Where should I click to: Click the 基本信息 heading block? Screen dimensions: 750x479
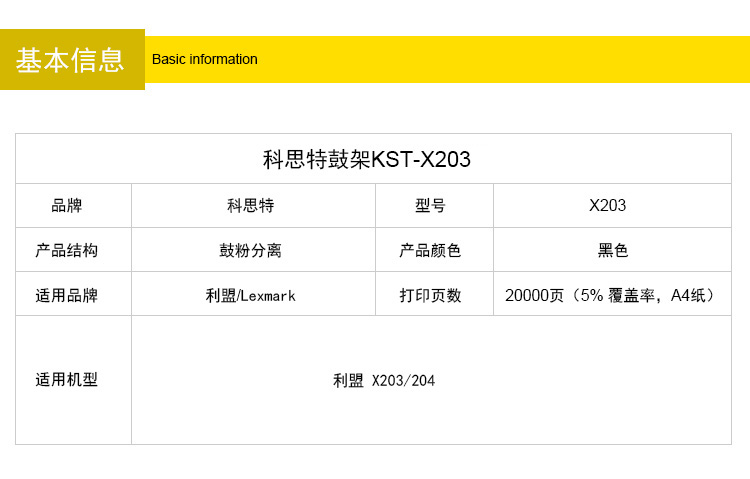pos(71,60)
